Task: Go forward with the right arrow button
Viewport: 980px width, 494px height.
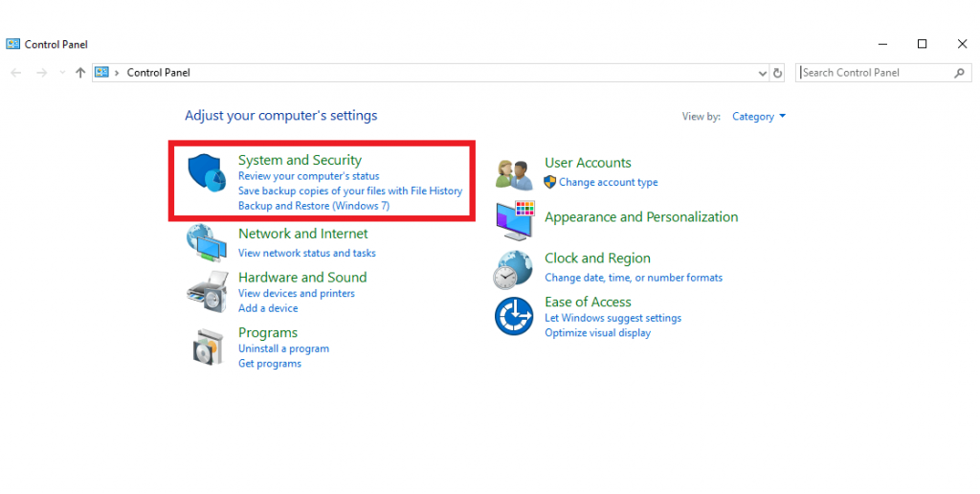Action: pyautogui.click(x=42, y=73)
